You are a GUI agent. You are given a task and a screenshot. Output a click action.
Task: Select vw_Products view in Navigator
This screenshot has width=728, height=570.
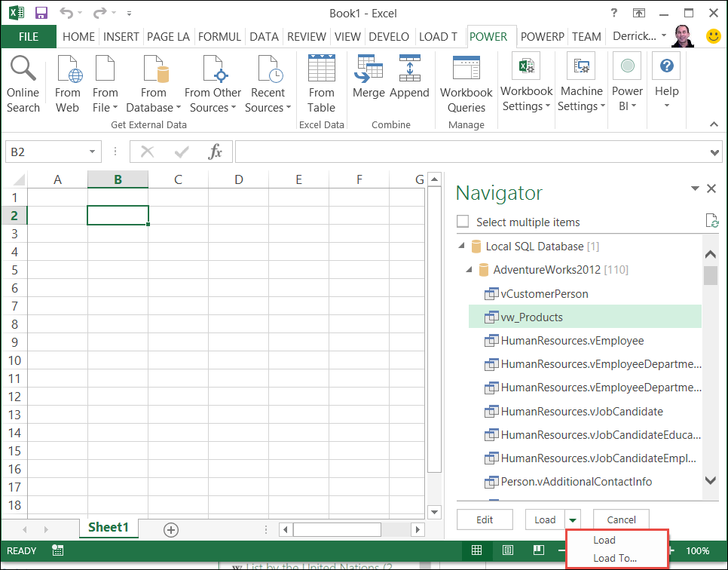(x=585, y=317)
